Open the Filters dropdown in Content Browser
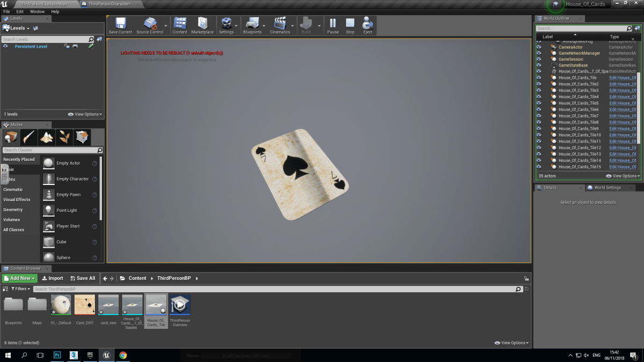 pos(17,289)
